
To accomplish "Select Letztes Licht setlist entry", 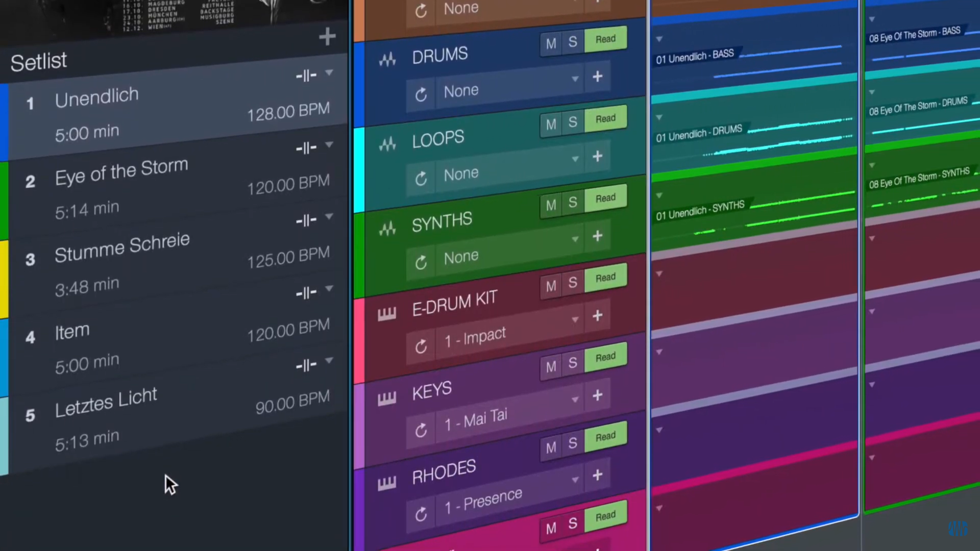I will click(106, 403).
